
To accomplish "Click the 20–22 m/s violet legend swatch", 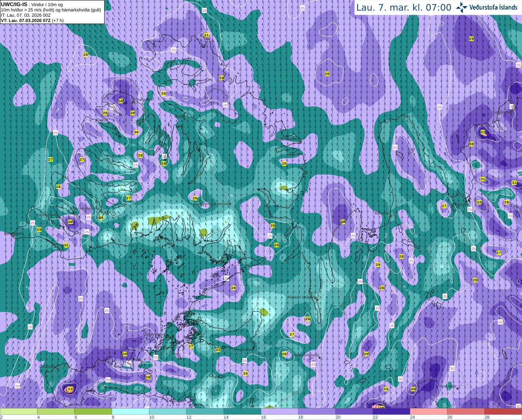I will click(x=354, y=411).
